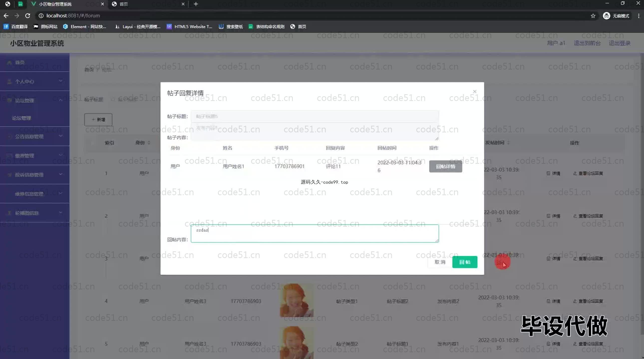
Task: Open 详情 for row 2
Action: (x=553, y=216)
